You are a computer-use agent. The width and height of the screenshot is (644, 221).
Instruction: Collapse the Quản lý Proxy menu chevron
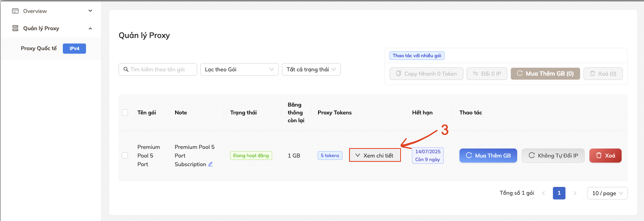point(90,28)
